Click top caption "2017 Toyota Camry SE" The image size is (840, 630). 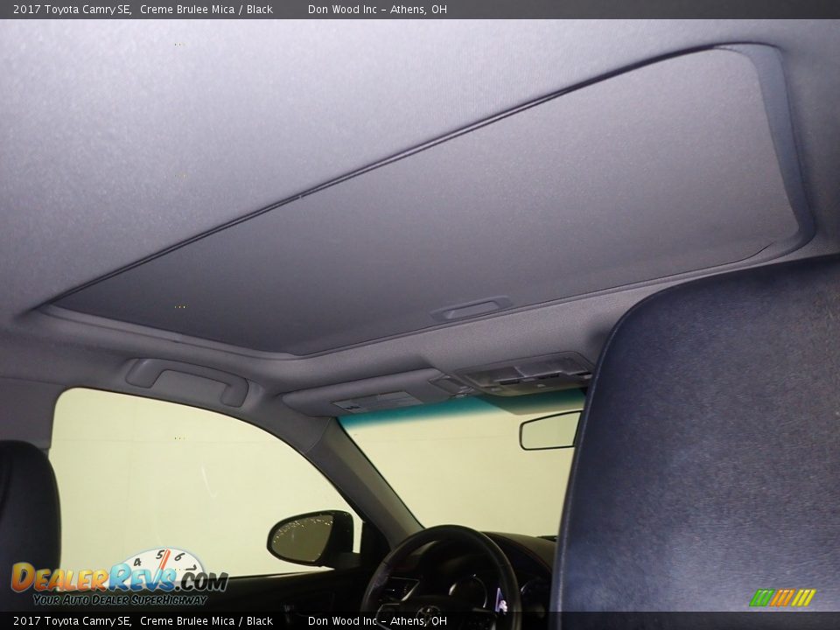[72, 9]
